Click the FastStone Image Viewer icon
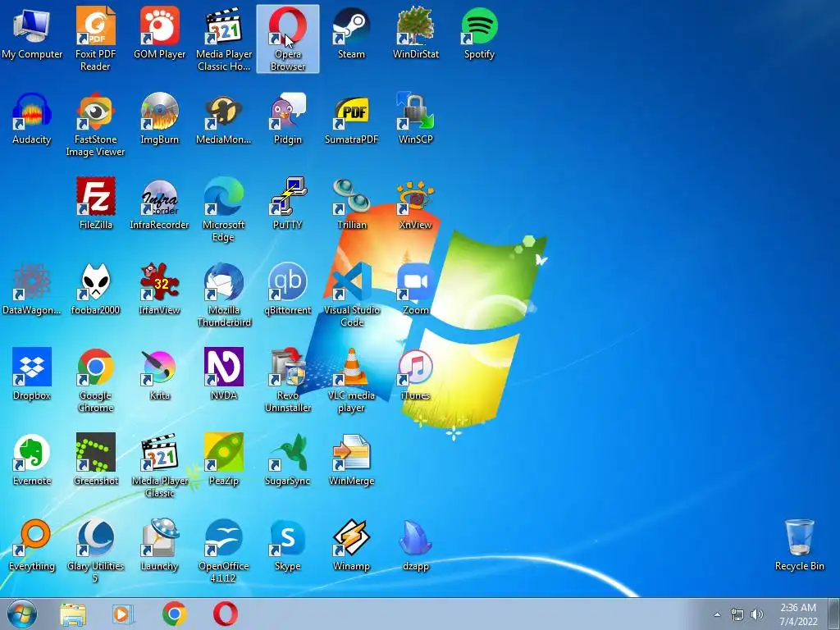Image resolution: width=840 pixels, height=630 pixels. pos(95,125)
